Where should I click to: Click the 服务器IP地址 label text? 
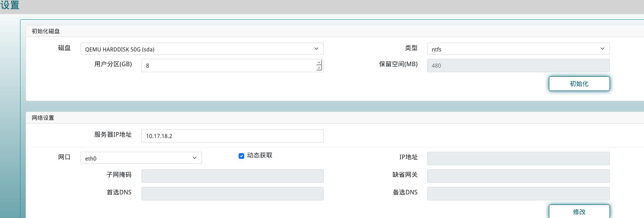113,135
